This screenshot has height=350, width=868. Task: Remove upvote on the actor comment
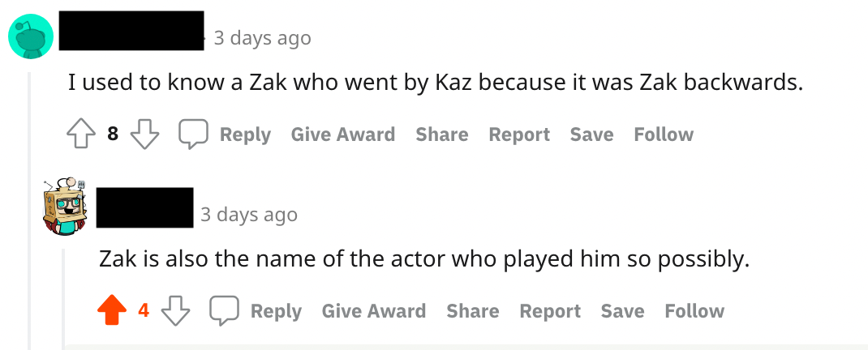point(112,311)
